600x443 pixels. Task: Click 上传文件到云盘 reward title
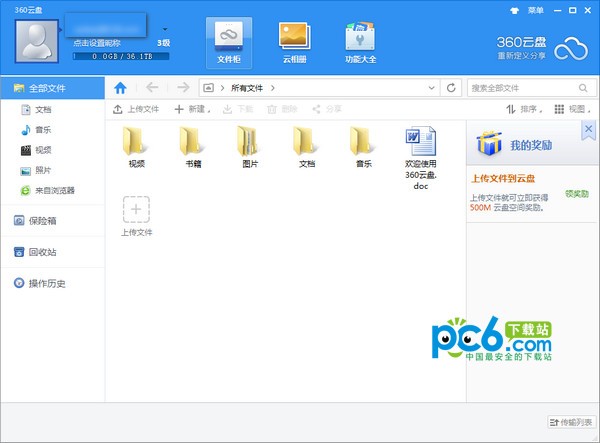503,179
